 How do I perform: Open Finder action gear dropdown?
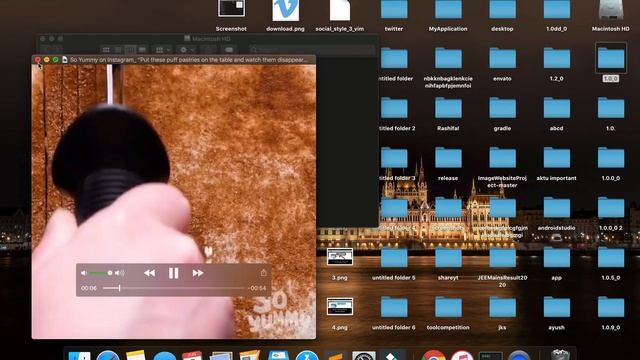click(187, 50)
